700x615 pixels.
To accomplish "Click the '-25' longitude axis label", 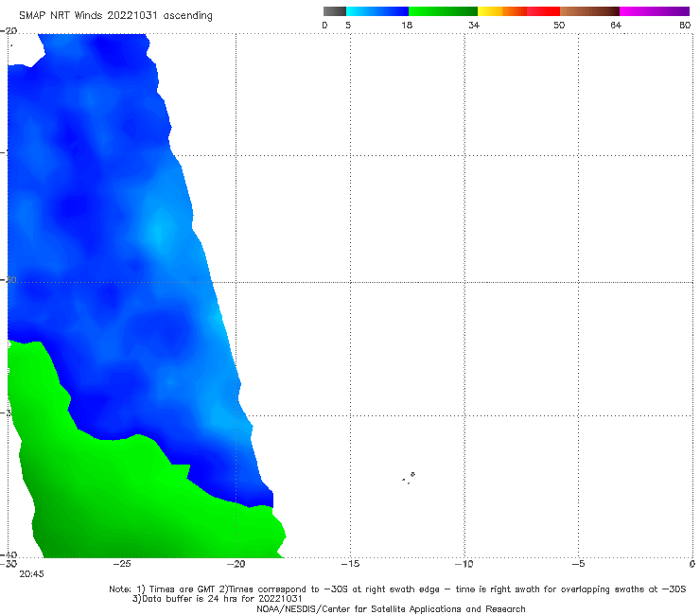I will (x=122, y=564).
